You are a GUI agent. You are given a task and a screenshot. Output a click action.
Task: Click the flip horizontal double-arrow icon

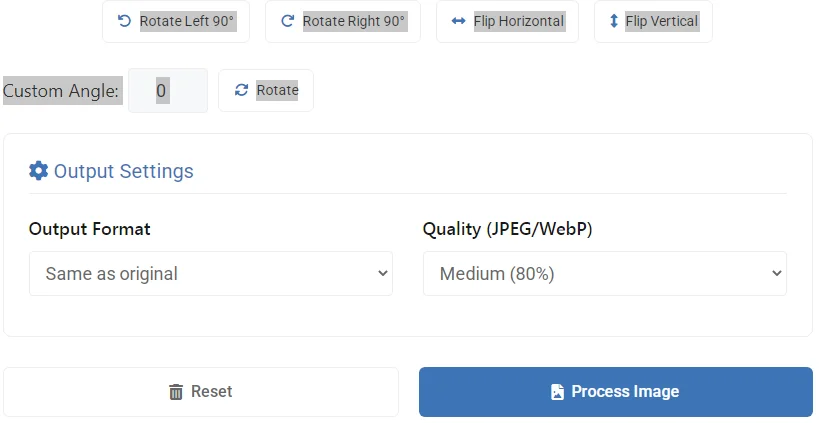(x=458, y=21)
